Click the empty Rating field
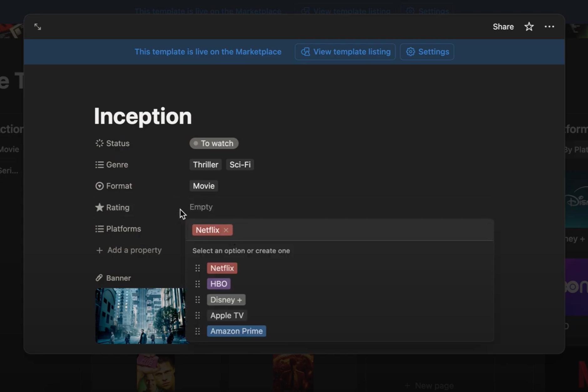588x392 pixels. tap(201, 207)
